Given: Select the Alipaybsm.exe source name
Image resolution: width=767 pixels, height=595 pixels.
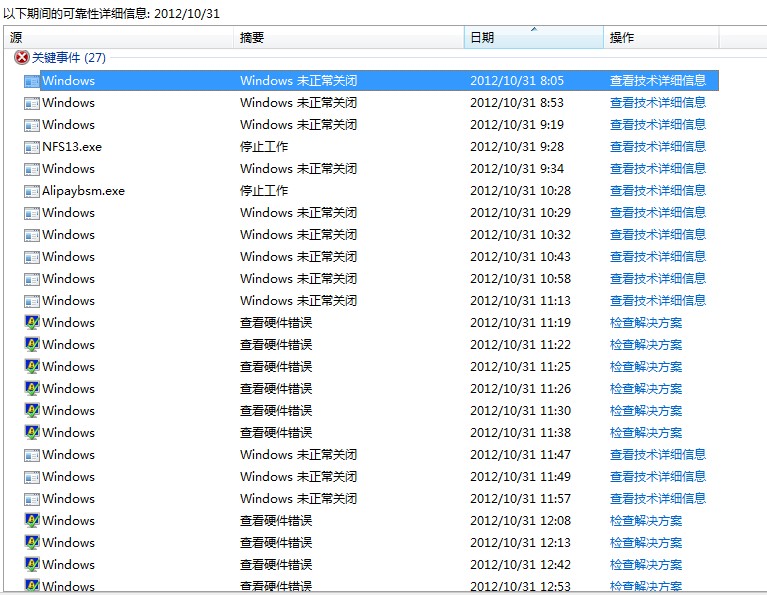Looking at the screenshot, I should pyautogui.click(x=83, y=191).
